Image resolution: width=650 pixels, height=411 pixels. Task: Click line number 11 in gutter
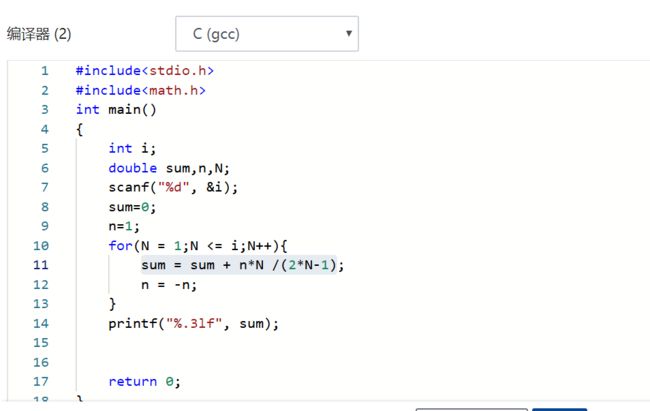coord(41,265)
